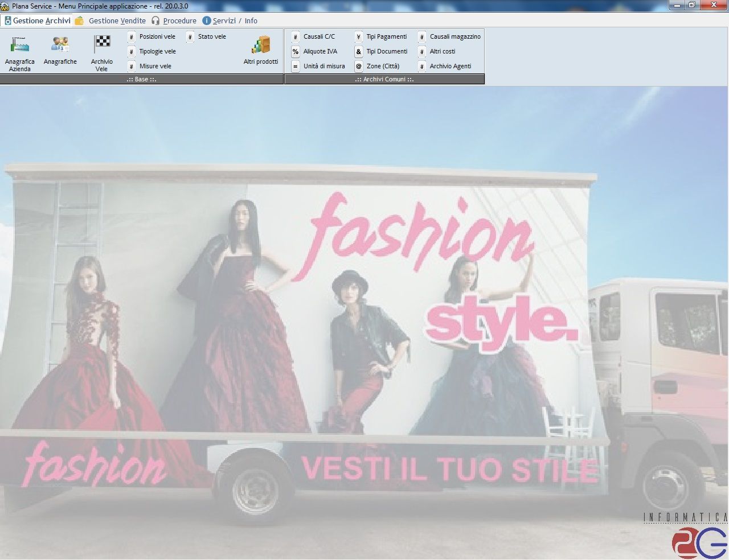Open Tipi Documenti table

[387, 51]
